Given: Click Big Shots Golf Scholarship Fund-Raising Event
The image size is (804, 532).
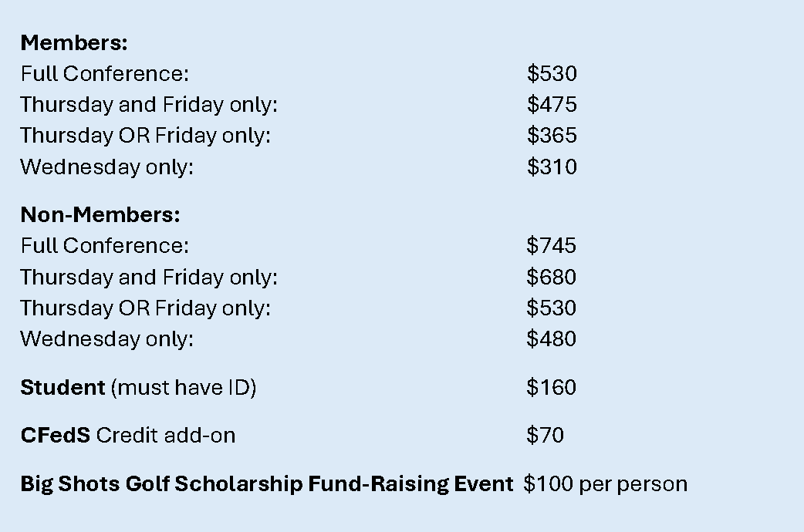Looking at the screenshot, I should [267, 484].
